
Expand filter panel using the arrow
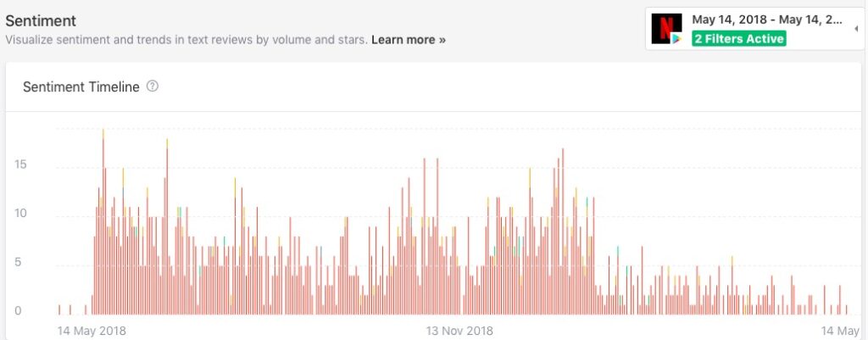(x=856, y=29)
